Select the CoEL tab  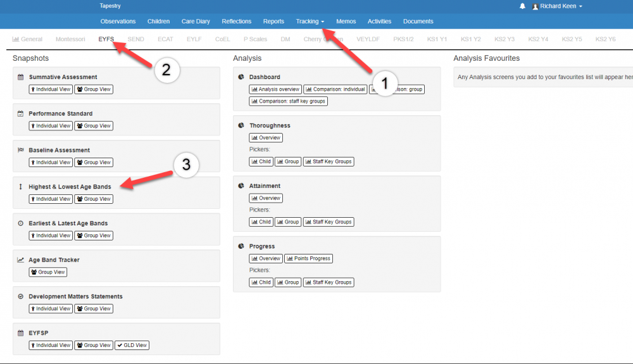[222, 39]
